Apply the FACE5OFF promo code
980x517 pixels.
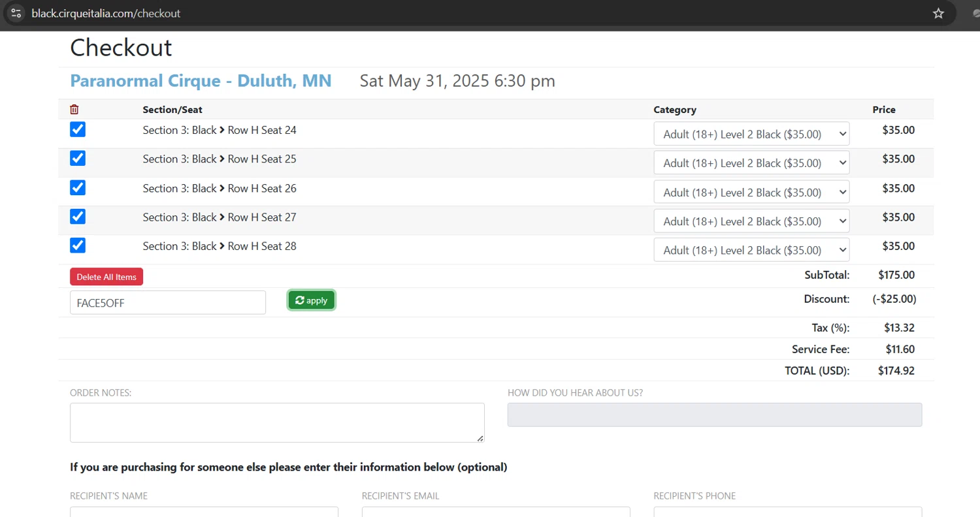tap(312, 300)
